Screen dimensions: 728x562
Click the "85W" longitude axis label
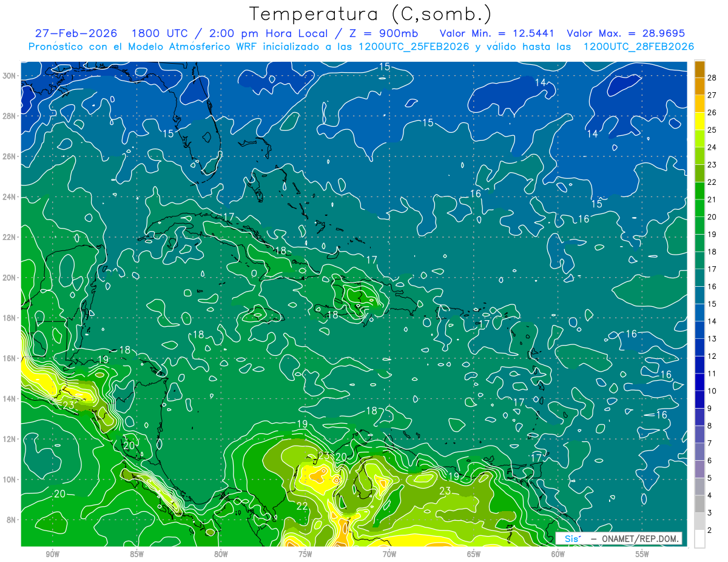136,554
